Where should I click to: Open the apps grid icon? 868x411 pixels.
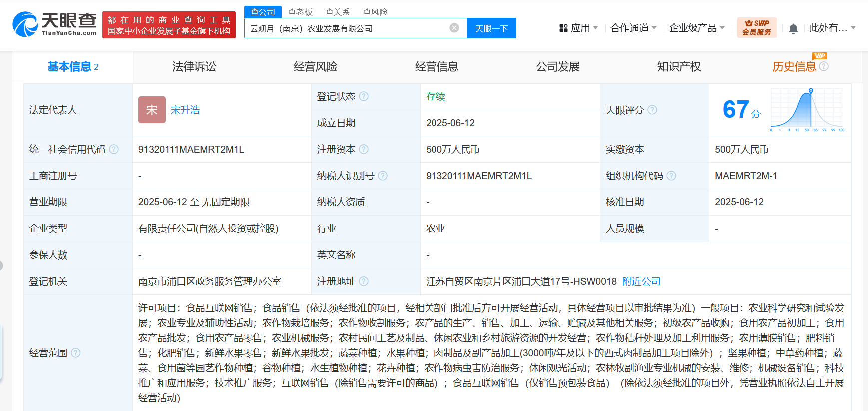563,28
